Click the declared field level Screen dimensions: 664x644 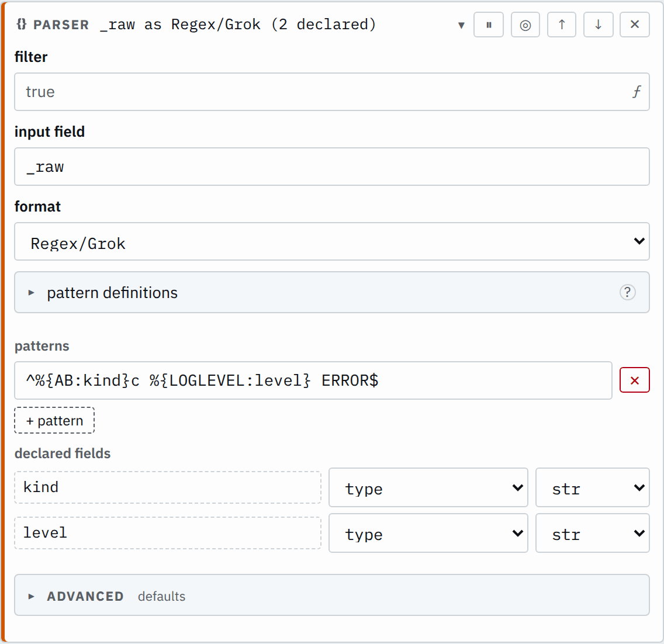168,533
